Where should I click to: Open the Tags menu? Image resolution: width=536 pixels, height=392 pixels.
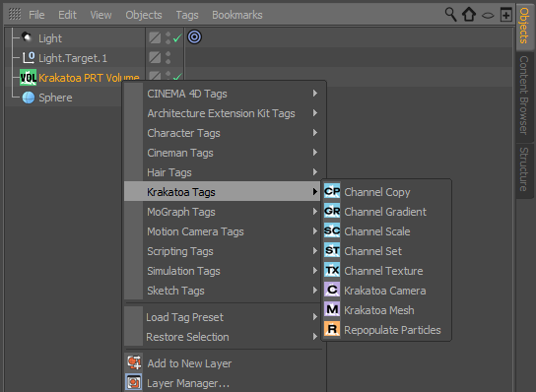(x=187, y=15)
